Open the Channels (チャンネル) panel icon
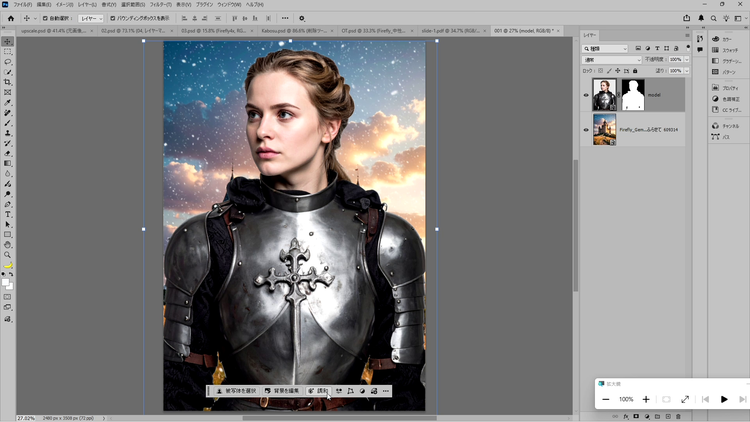This screenshot has height=422, width=750. click(715, 126)
